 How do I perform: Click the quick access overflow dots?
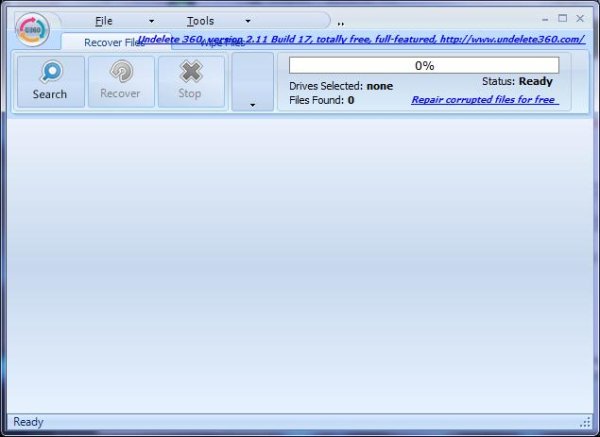pyautogui.click(x=341, y=24)
